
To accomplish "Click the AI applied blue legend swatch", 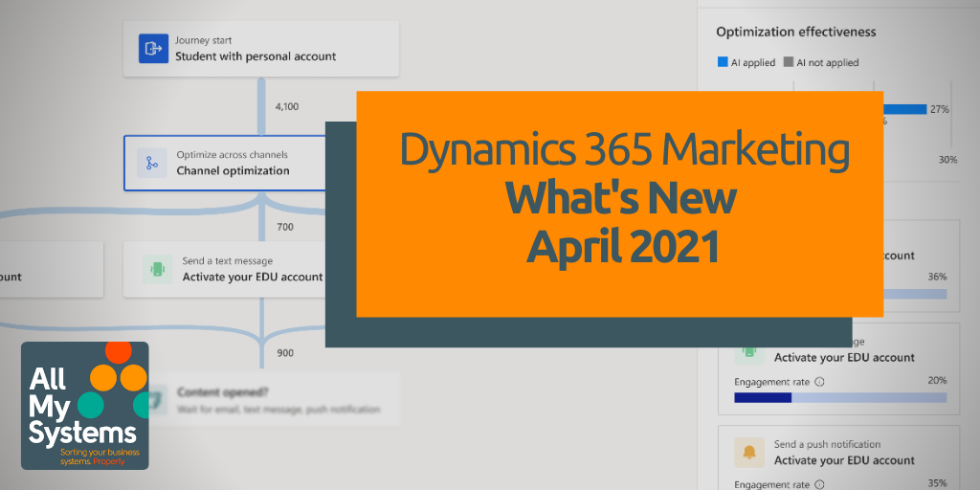I will tap(724, 62).
